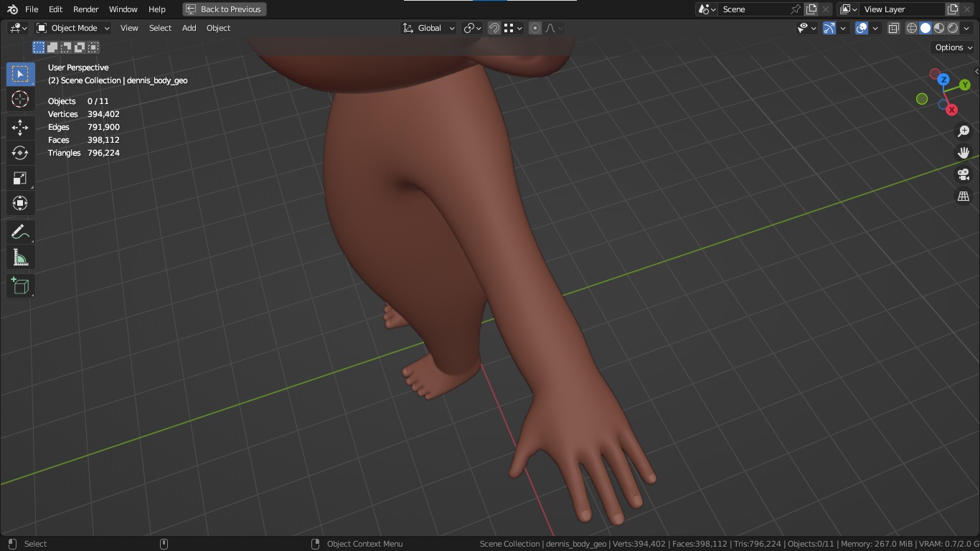
Task: Activate the Add Cube tool
Action: [x=20, y=286]
